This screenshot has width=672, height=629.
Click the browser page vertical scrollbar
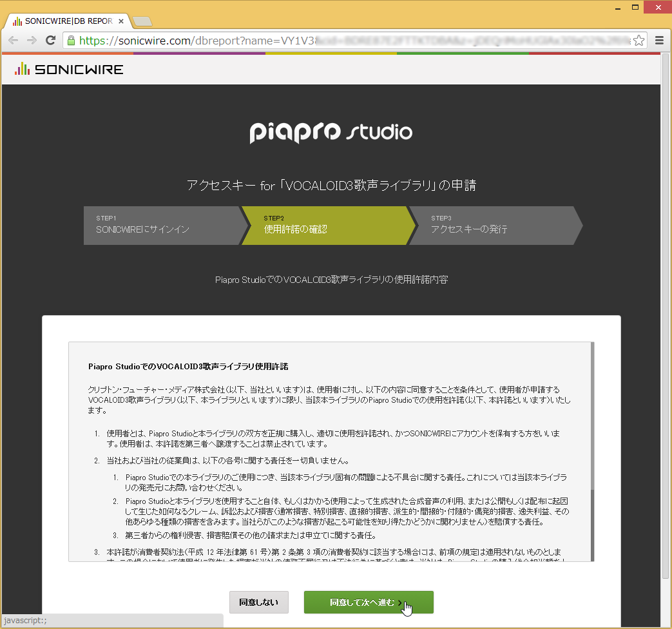coord(666,322)
